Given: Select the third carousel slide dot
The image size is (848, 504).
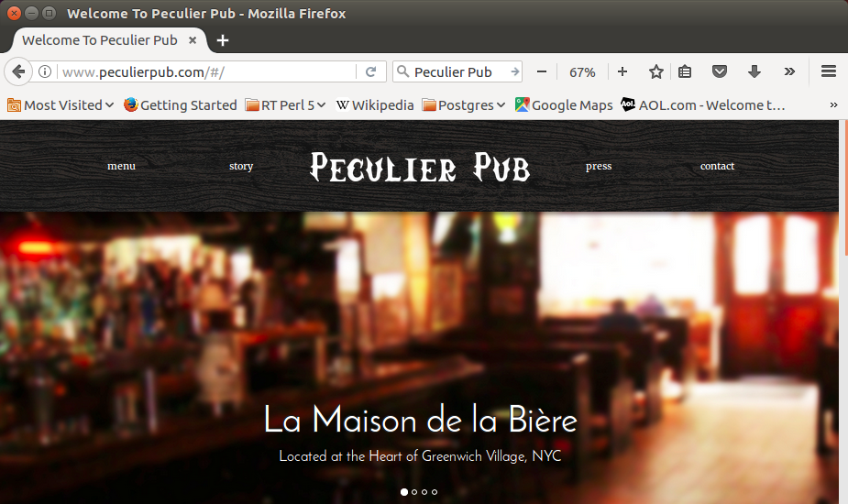Looking at the screenshot, I should pos(424,492).
